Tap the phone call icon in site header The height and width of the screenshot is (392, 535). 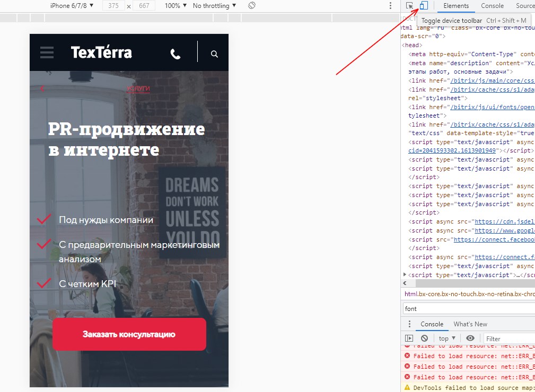176,54
